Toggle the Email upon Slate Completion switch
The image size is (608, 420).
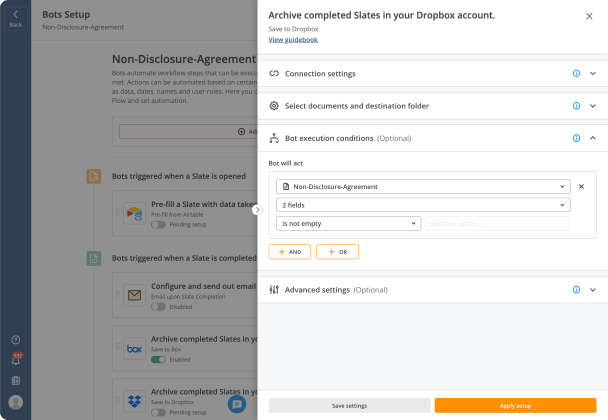[x=158, y=307]
